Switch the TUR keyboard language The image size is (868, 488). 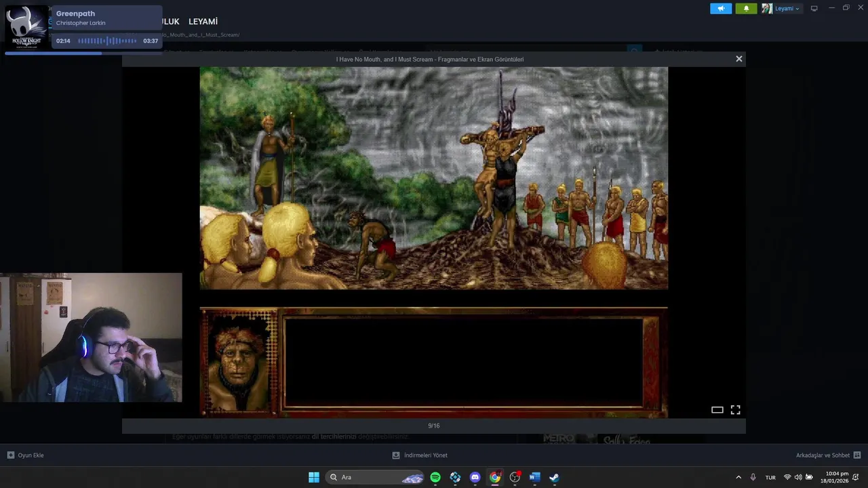[770, 477]
